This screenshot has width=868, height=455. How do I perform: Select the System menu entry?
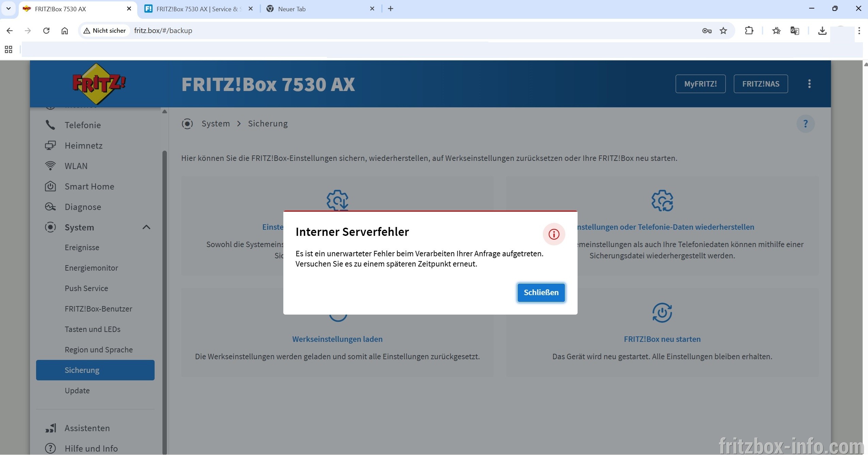coord(79,227)
